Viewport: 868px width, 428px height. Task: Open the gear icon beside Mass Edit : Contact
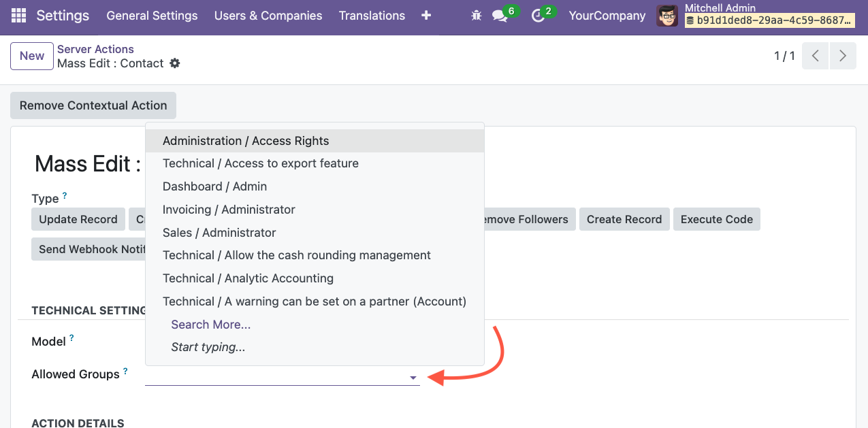point(175,63)
